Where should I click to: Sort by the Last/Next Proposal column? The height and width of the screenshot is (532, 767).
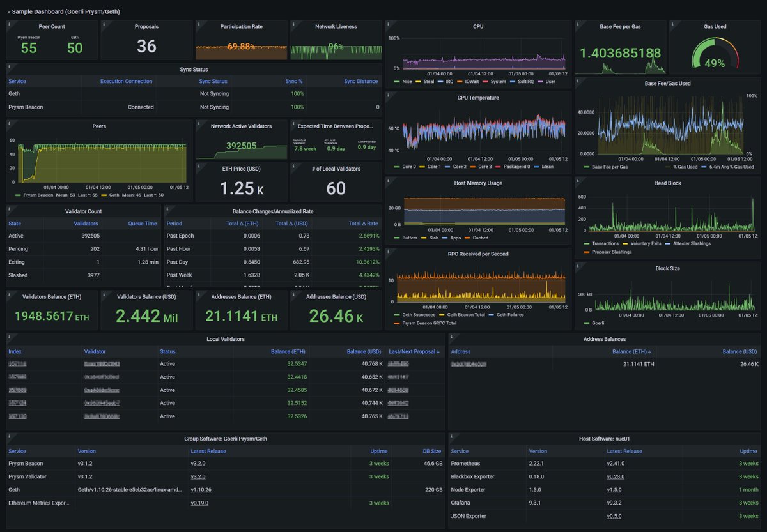tap(413, 351)
